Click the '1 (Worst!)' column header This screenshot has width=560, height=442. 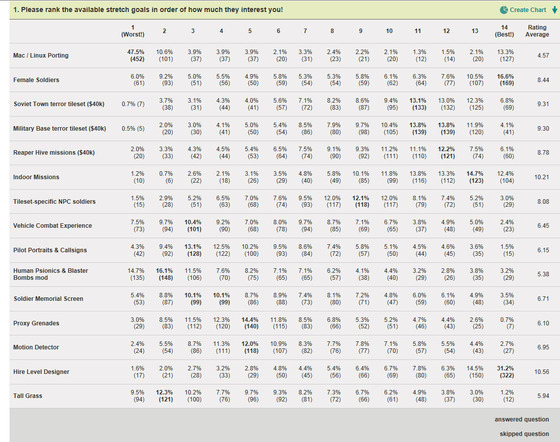pos(133,31)
